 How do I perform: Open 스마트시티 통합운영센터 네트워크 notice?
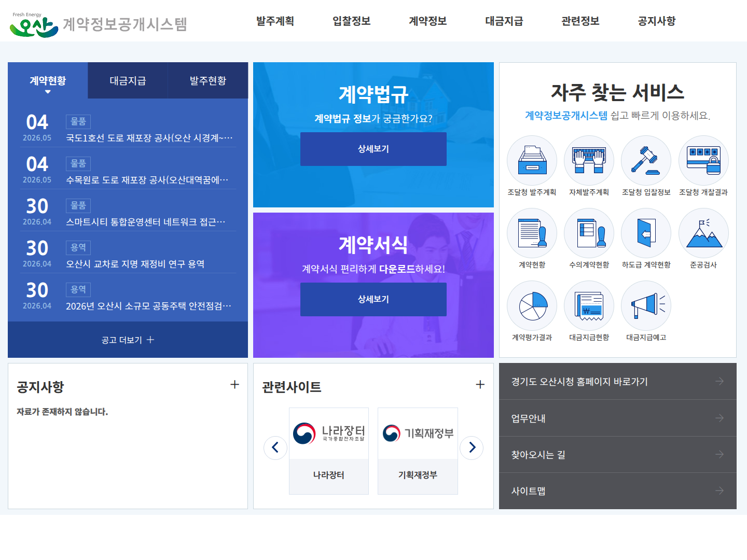point(146,222)
